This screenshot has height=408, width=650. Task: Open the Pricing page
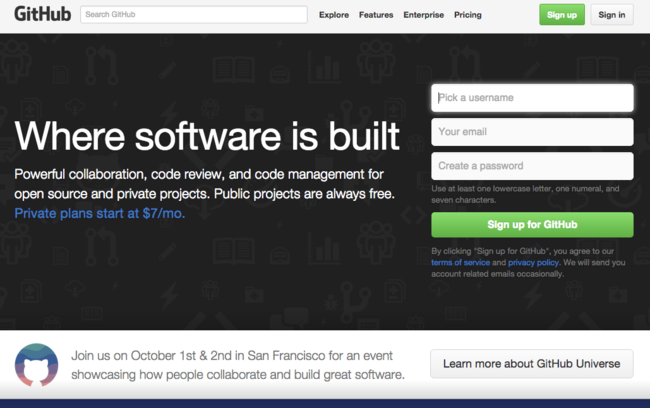point(468,15)
